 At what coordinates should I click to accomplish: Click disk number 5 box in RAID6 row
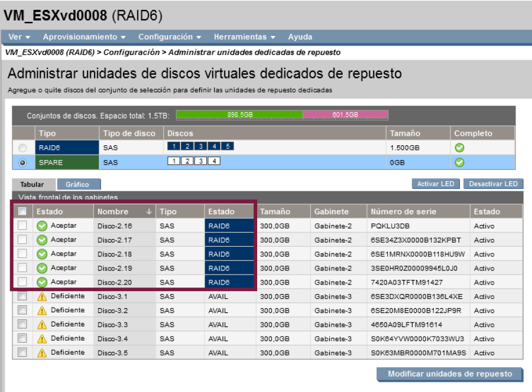click(228, 146)
